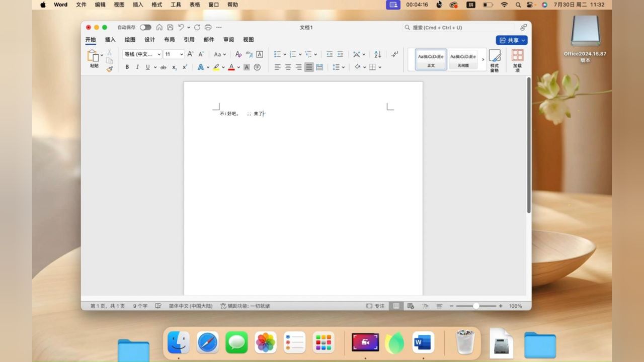Select the sort icon in the paragraph group
This screenshot has height=362, width=644.
377,54
